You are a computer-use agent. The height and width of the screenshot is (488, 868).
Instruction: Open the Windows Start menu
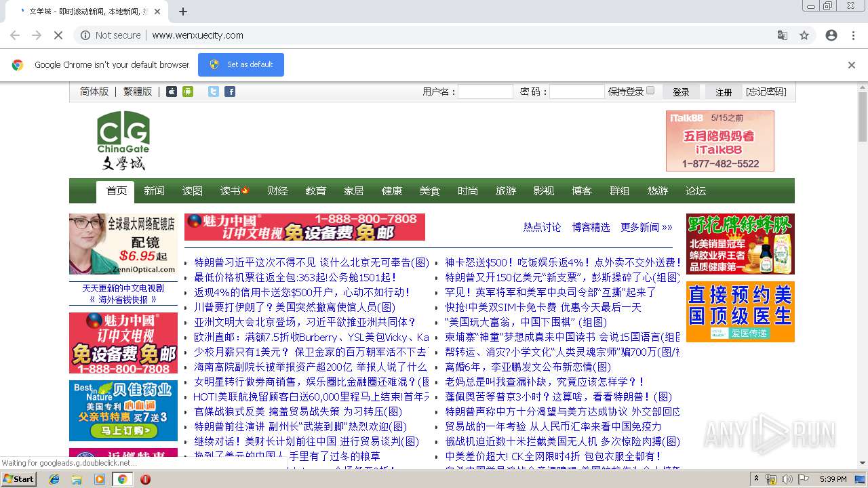(18, 479)
